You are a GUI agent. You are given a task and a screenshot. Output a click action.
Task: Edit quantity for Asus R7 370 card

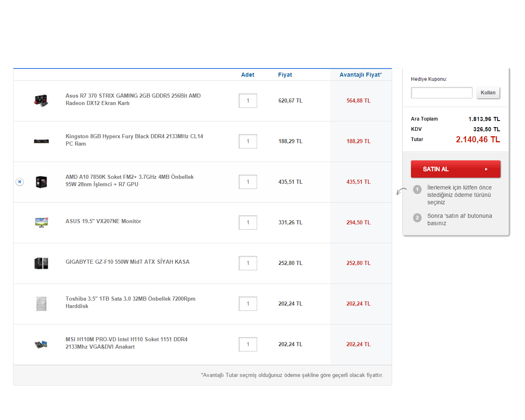pyautogui.click(x=248, y=100)
